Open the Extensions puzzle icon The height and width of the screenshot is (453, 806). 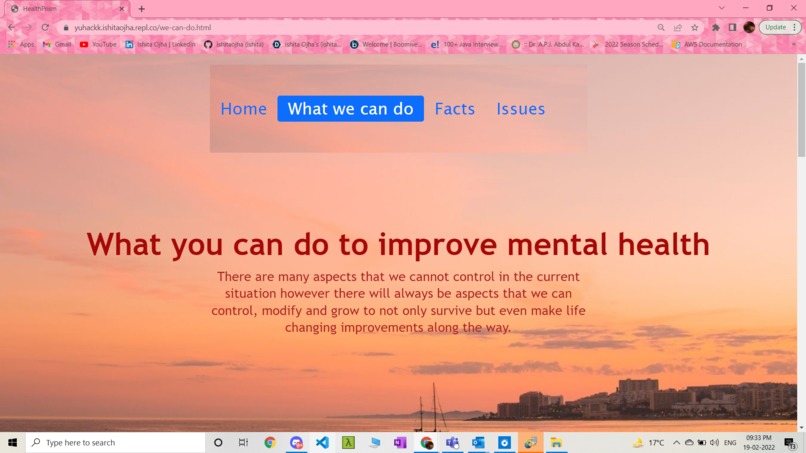(x=716, y=27)
